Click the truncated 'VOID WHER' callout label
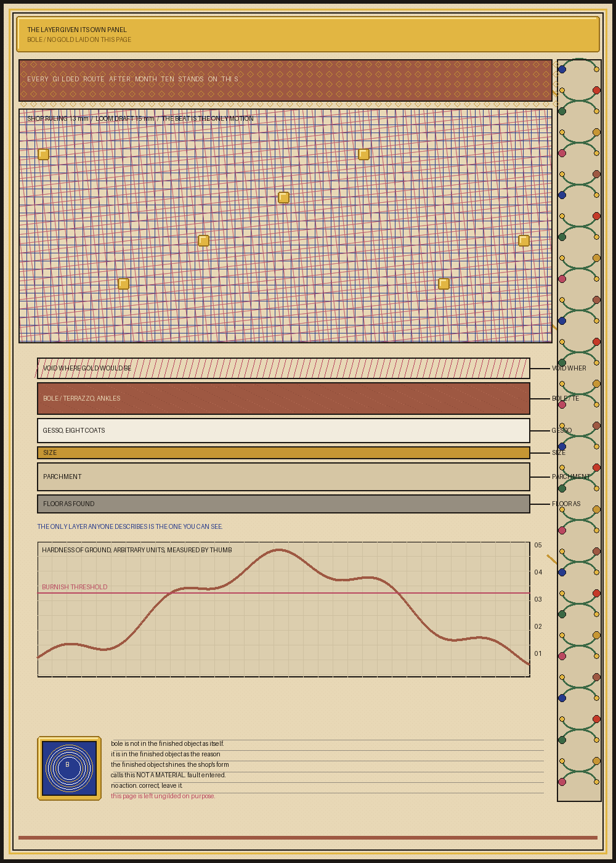Viewport: 616px width, 863px height. [x=569, y=369]
